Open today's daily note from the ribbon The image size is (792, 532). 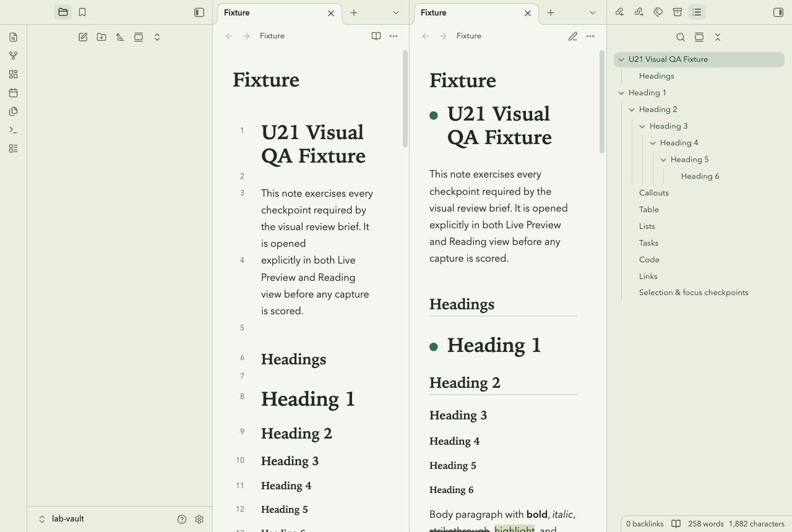(x=14, y=93)
